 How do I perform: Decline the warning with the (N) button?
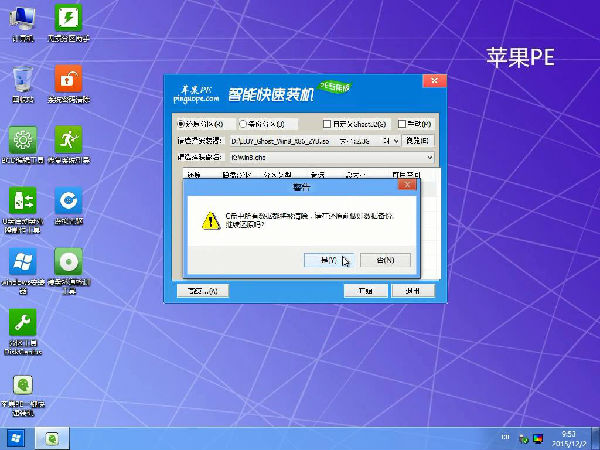(385, 260)
